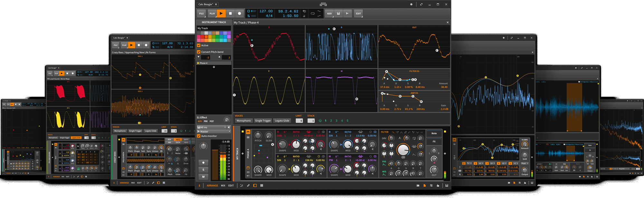Select voice 3 in the voice stack
This screenshot has width=644, height=198.
tap(336, 121)
